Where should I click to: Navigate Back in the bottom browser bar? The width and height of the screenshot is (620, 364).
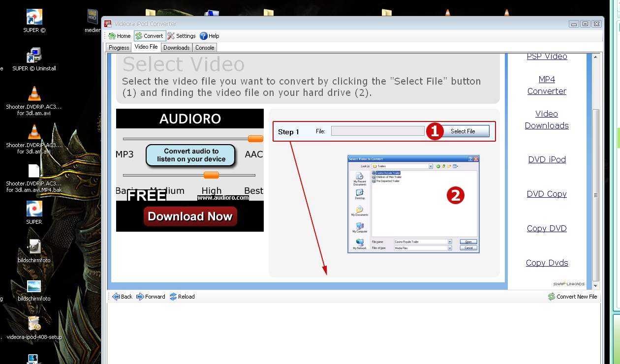[123, 297]
